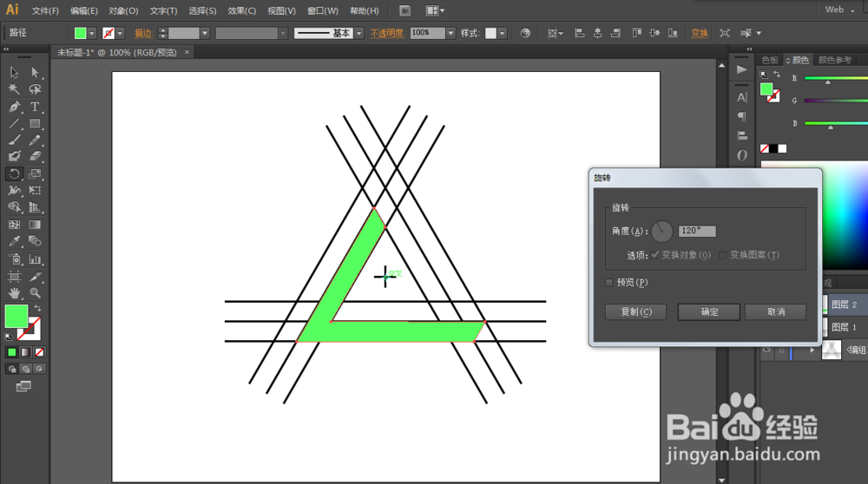The width and height of the screenshot is (868, 484).
Task: Click the OK 确定 button
Action: (x=709, y=312)
